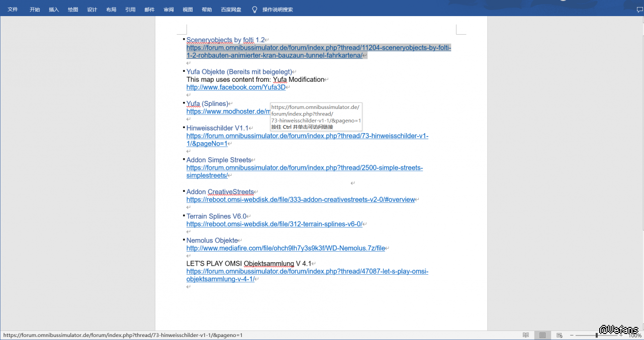Open the 设计 (Design) ribbon tab
The height and width of the screenshot is (340, 644).
tap(92, 10)
